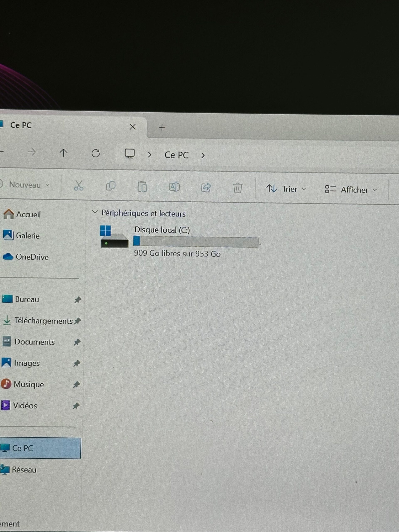
Task: Click the 909 Go libres sur 953 Go text
Action: 177,254
